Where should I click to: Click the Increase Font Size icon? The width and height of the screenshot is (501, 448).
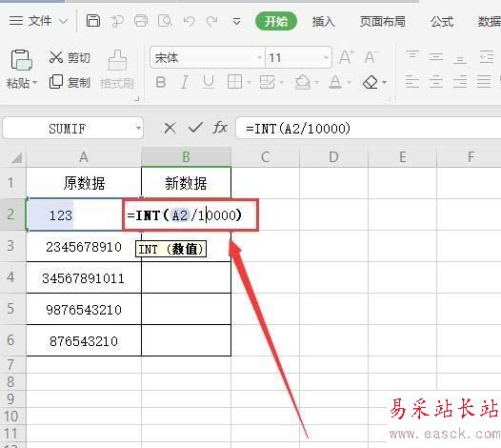[347, 57]
